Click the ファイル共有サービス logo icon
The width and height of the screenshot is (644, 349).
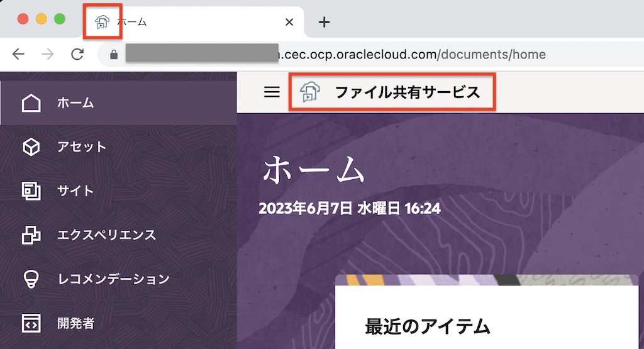309,92
